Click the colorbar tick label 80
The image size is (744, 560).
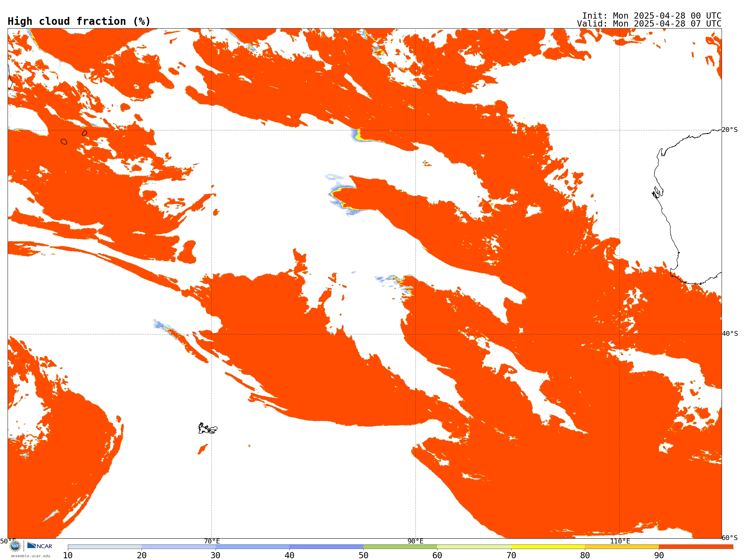pos(585,555)
